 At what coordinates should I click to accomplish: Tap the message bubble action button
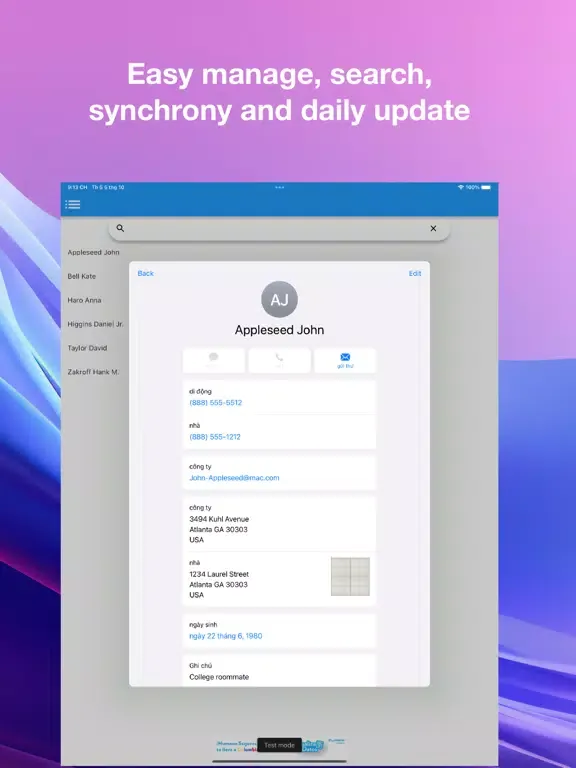(214, 360)
